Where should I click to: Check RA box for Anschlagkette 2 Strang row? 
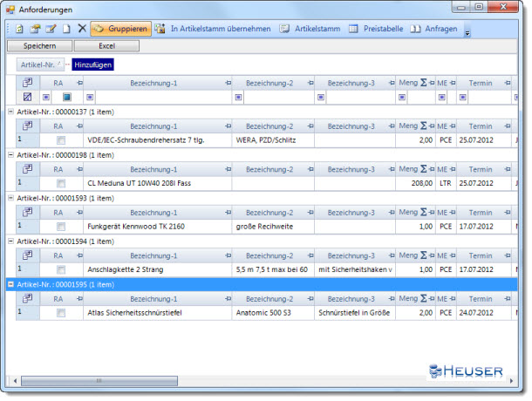61,269
